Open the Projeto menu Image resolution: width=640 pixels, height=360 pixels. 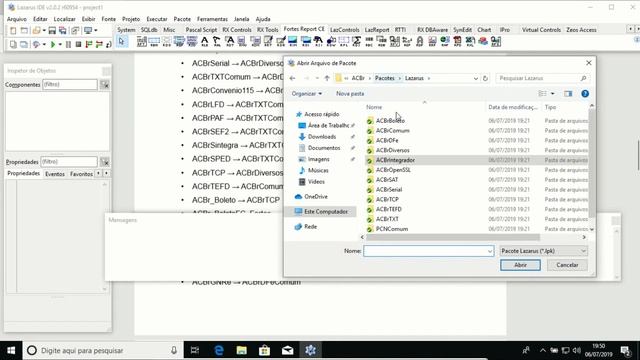click(x=131, y=19)
